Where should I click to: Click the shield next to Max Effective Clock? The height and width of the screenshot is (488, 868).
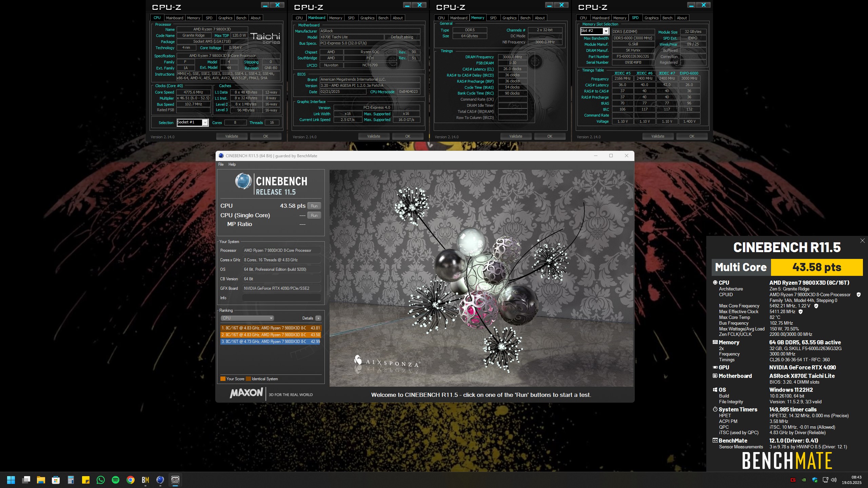coord(801,312)
